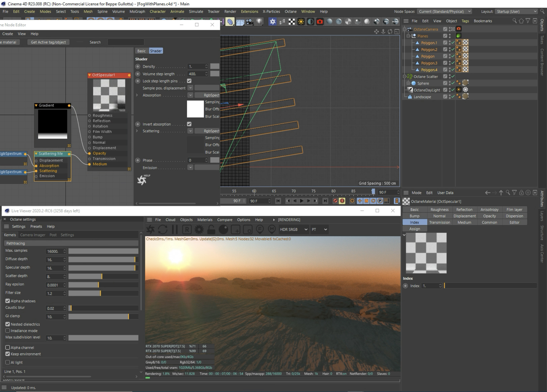
Task: Open the MoGraph menu
Action: [137, 11]
